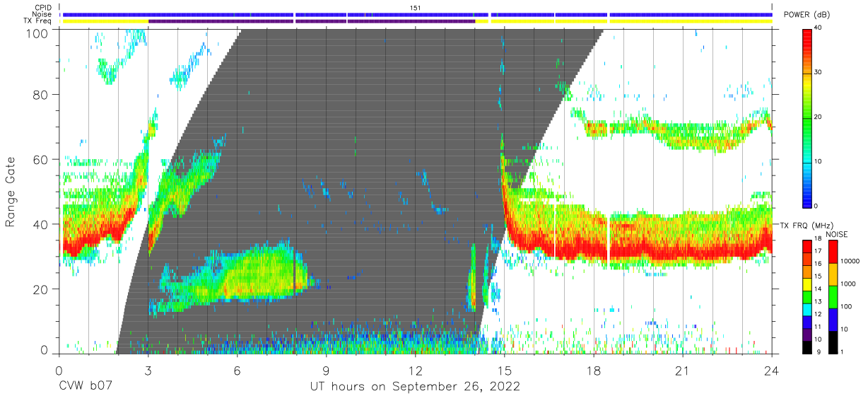Image resolution: width=868 pixels, height=401 pixels.
Task: Click the NOISE color scale bar
Action: pos(833,296)
